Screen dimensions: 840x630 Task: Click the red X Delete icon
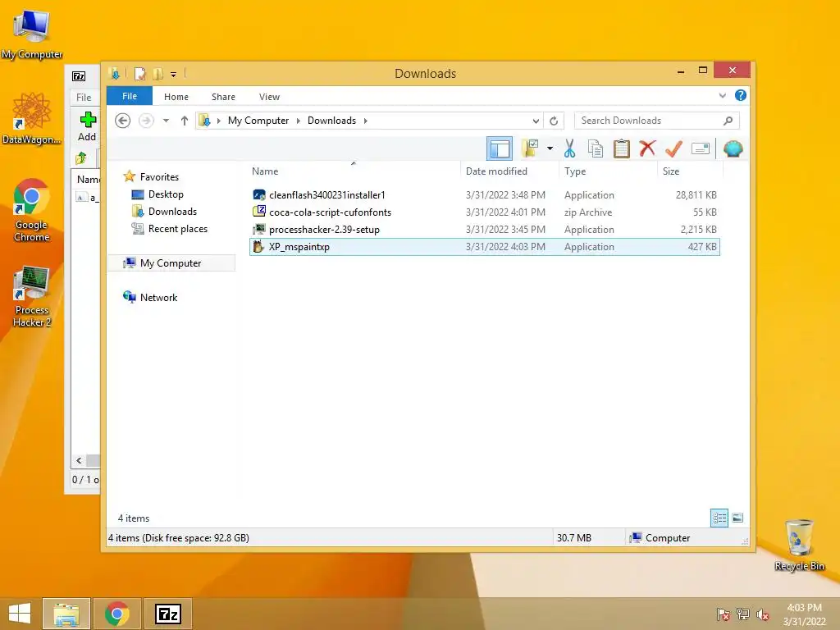coord(647,148)
